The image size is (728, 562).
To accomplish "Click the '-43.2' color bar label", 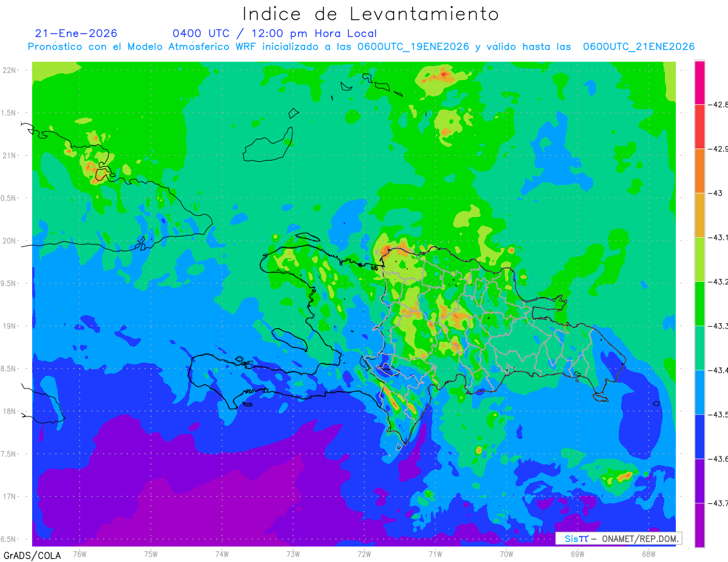I will tap(719, 281).
